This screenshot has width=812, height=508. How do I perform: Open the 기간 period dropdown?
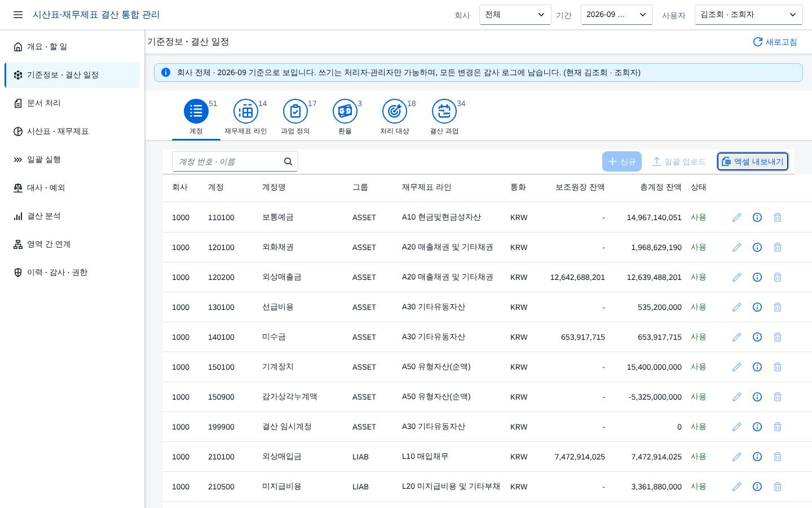pos(617,15)
